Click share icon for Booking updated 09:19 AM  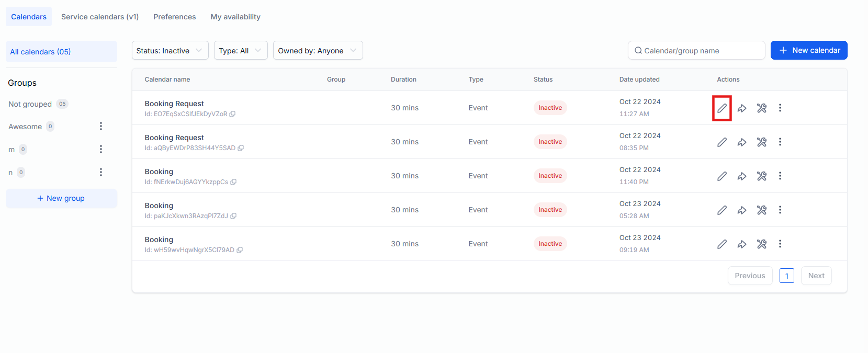click(741, 244)
